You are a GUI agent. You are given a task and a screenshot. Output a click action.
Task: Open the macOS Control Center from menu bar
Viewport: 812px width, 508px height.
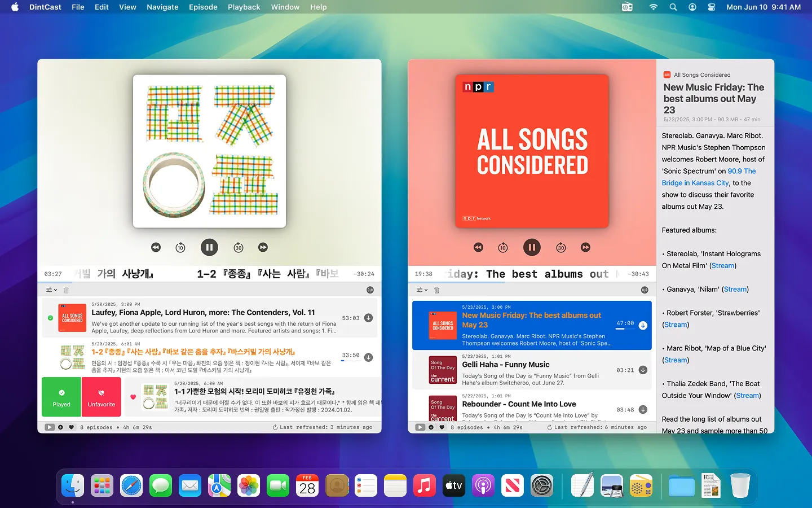[x=712, y=7]
